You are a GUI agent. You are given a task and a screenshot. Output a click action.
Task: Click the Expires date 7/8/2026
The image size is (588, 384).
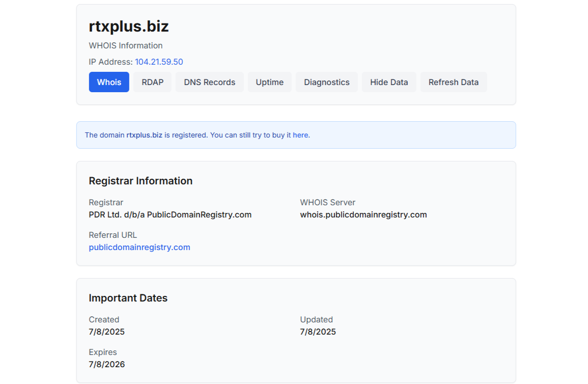(x=106, y=365)
